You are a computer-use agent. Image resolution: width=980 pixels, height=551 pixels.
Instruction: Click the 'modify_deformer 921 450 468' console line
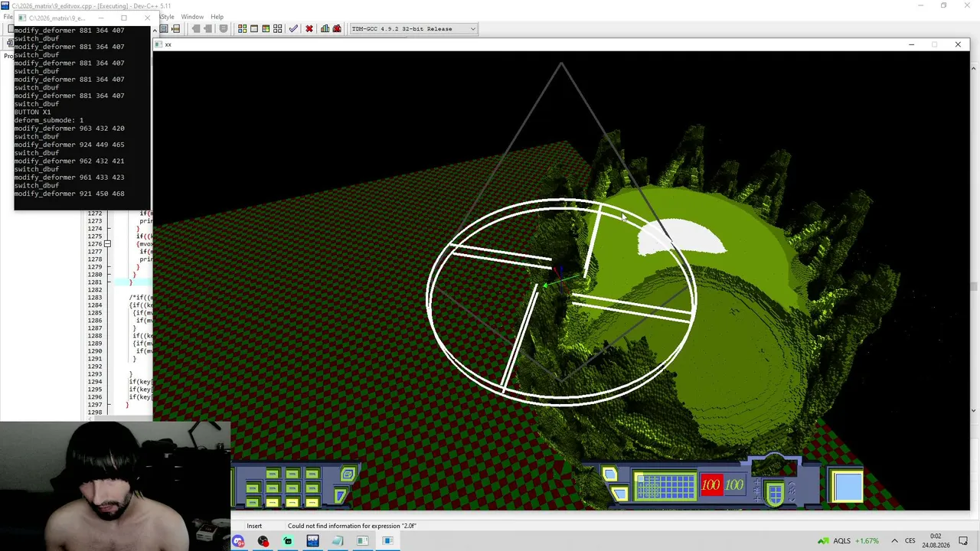(70, 194)
